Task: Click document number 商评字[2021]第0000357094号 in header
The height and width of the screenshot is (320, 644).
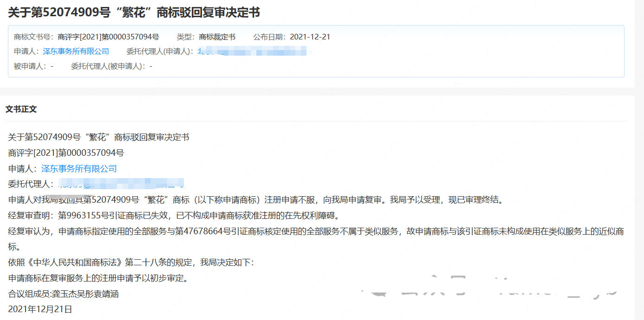Action: click(x=108, y=37)
